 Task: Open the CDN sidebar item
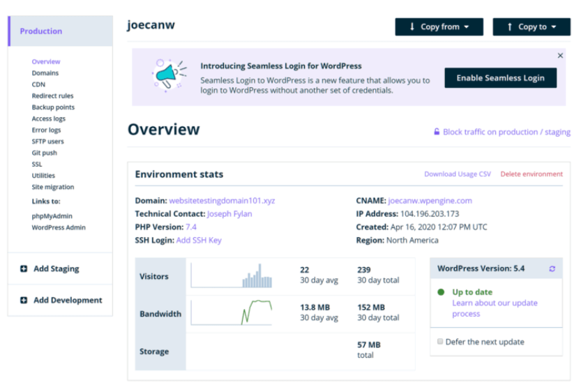38,84
